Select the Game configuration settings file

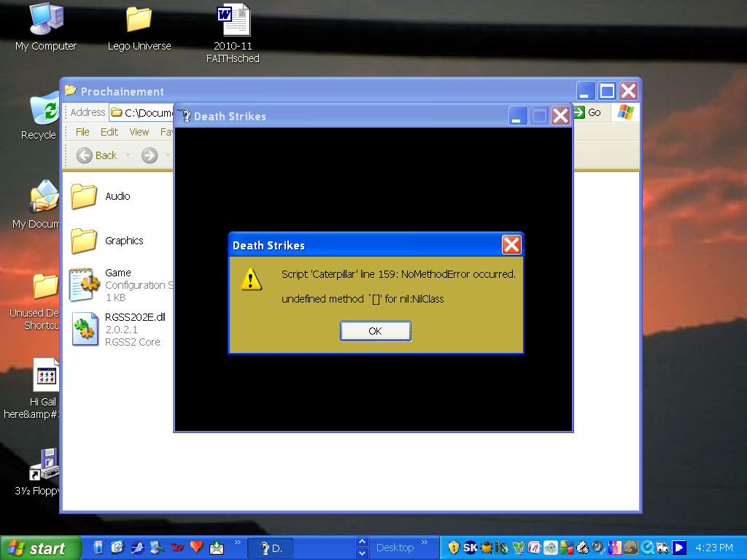click(x=121, y=285)
